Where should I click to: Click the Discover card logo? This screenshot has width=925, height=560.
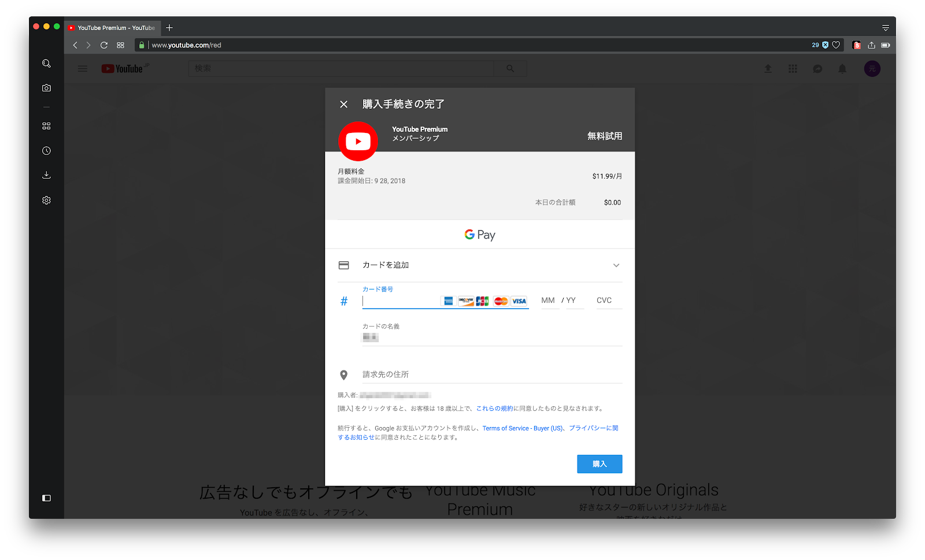pos(466,301)
